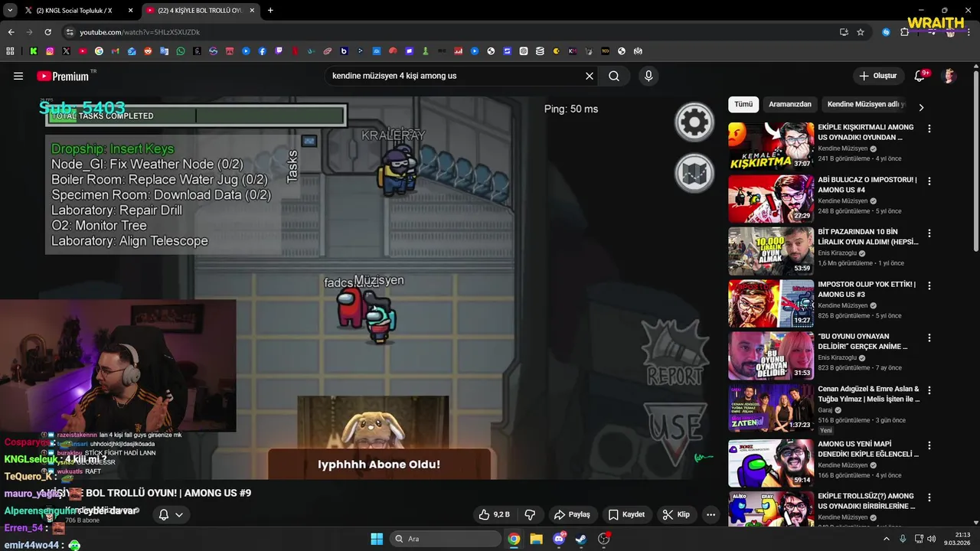Like the video with thumbs up 9,2 B
This screenshot has height=551, width=980.
[494, 514]
